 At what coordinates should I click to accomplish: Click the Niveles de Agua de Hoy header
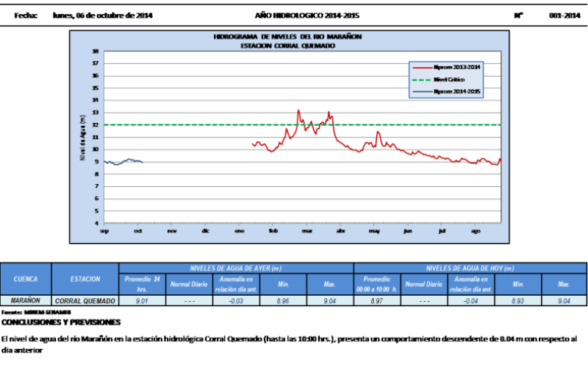click(x=470, y=268)
